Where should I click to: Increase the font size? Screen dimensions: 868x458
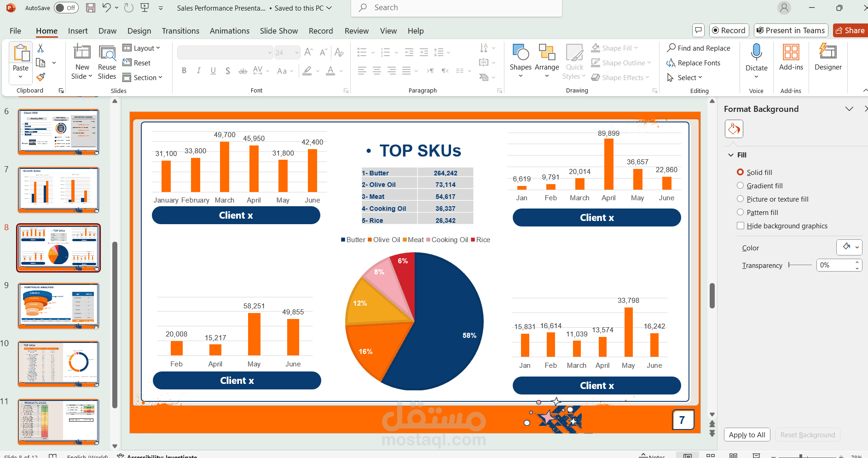(309, 52)
